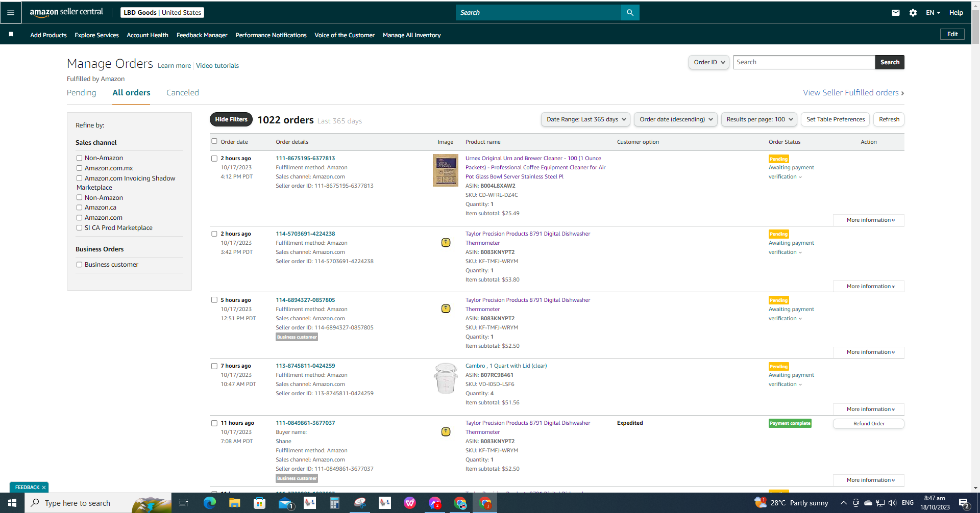Click the Urnex Cleaner product image
This screenshot has height=513, width=980.
(x=446, y=170)
